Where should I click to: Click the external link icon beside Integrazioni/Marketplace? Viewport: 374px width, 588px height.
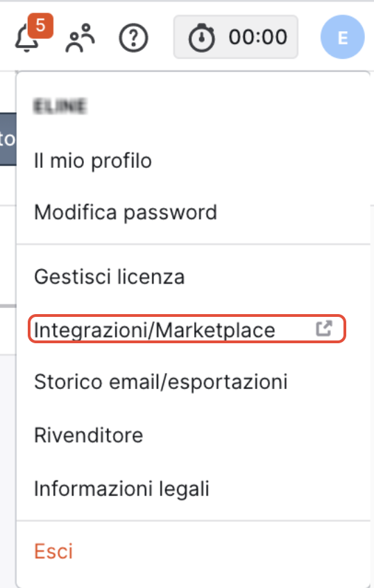(x=324, y=329)
